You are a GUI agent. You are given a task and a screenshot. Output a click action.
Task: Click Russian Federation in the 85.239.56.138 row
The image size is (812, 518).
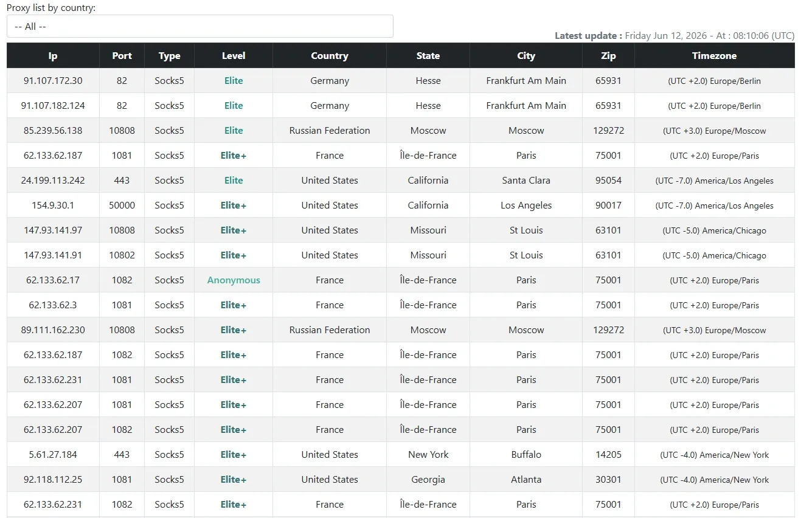point(330,131)
